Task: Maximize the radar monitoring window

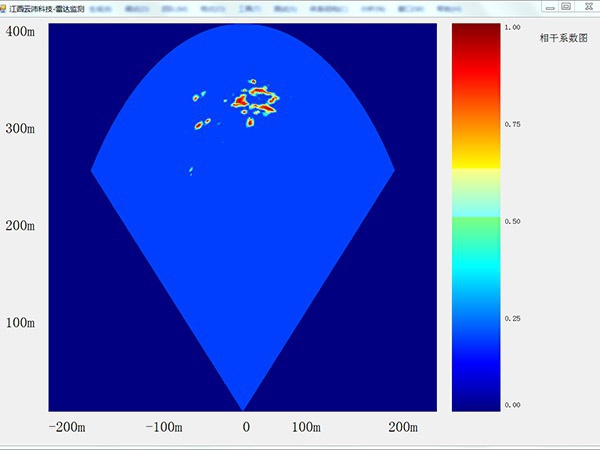Action: [566, 6]
